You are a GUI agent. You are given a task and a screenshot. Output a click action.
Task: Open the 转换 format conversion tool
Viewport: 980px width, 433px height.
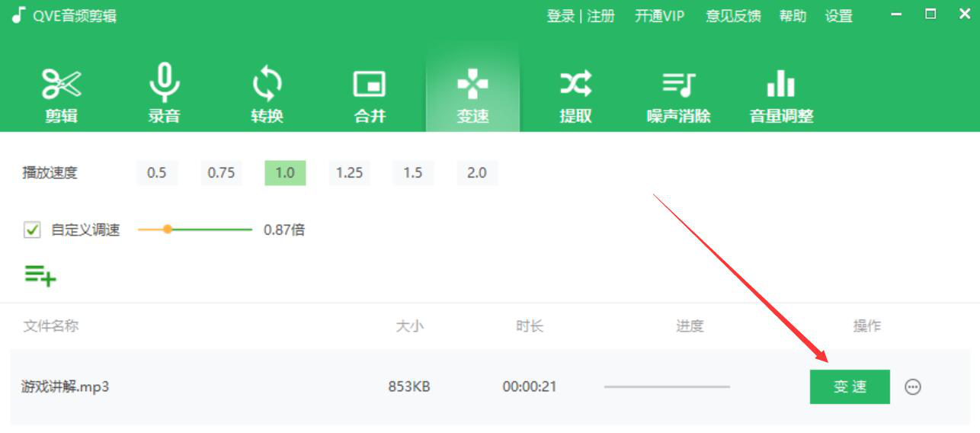[267, 96]
